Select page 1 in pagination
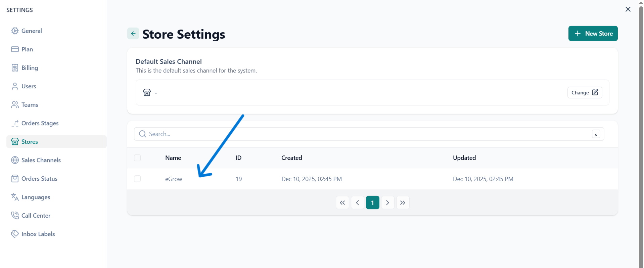This screenshot has height=268, width=644. point(372,203)
